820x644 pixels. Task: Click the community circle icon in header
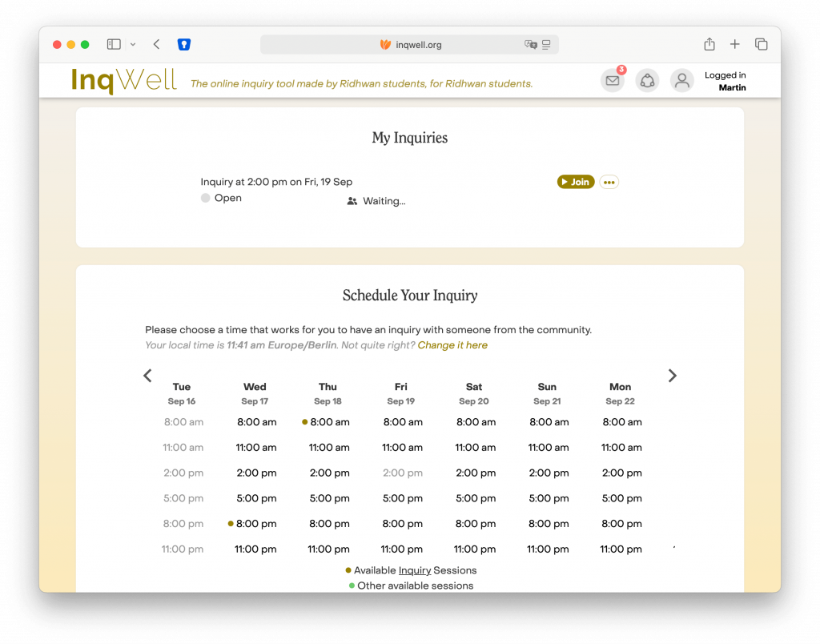(x=647, y=81)
